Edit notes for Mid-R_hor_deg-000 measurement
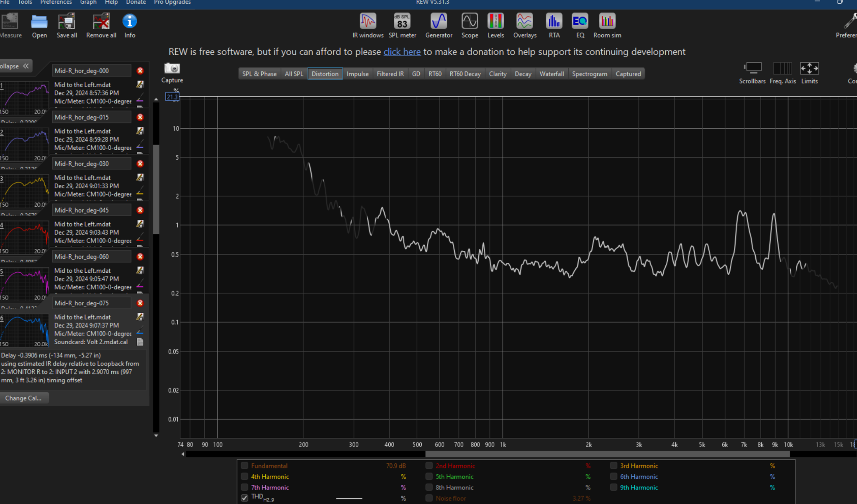The height and width of the screenshot is (504, 857). (140, 84)
